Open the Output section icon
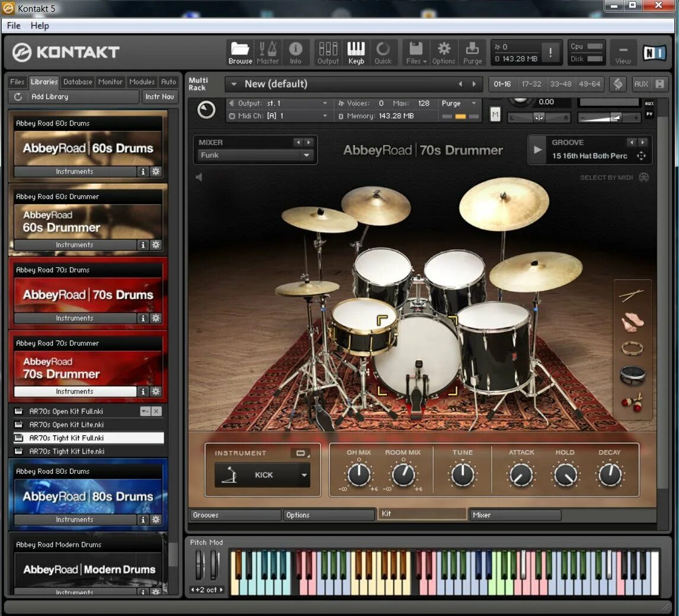This screenshot has width=679, height=616. click(328, 52)
